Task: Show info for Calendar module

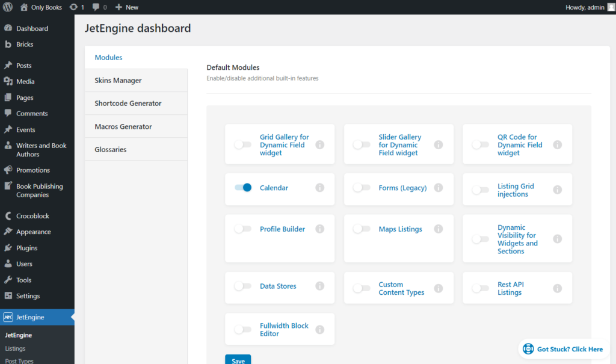Action: coord(320,188)
